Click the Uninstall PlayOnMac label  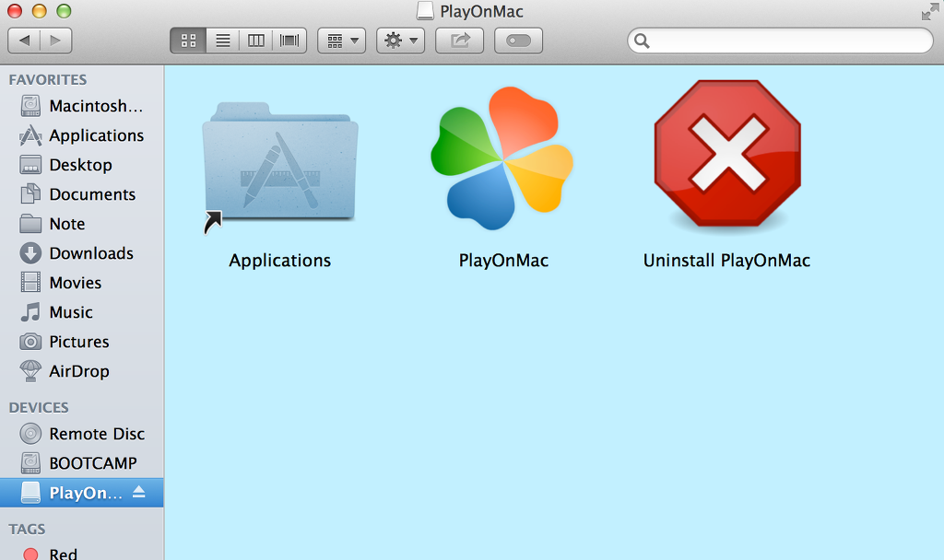coord(726,261)
